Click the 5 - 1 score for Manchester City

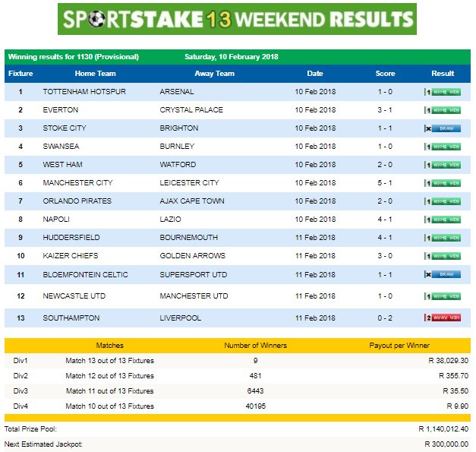tap(385, 183)
